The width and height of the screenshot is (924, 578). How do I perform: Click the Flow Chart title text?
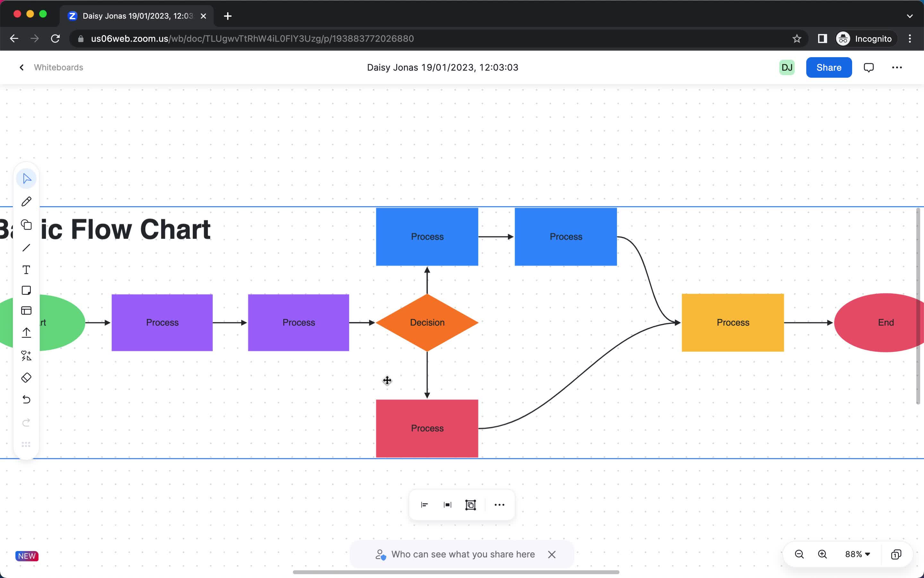105,229
